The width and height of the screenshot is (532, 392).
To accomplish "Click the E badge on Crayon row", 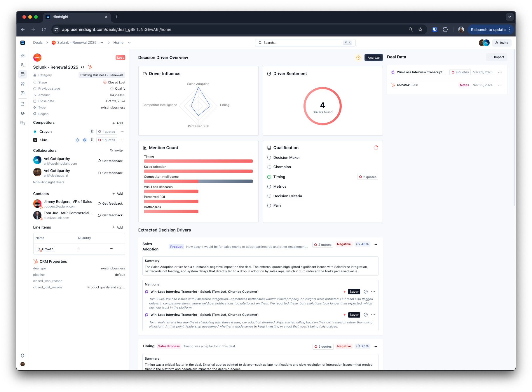I will [x=92, y=132].
